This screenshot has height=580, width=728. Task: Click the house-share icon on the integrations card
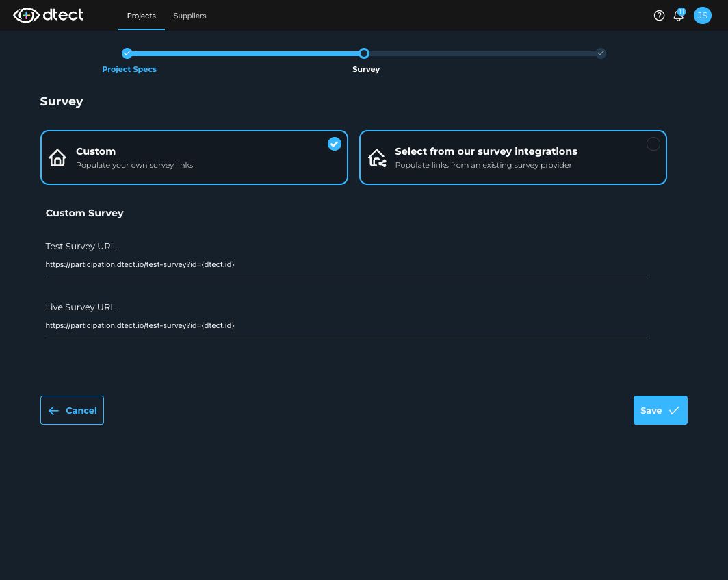coord(377,157)
